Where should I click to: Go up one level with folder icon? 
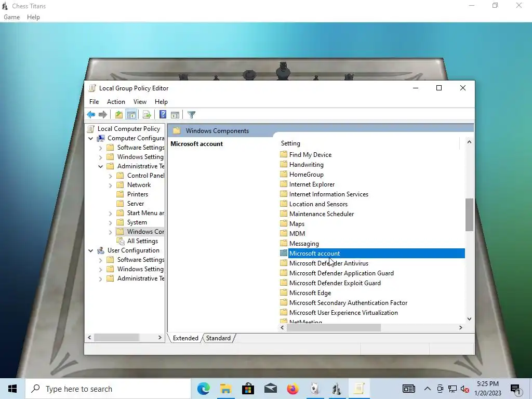[x=118, y=115]
